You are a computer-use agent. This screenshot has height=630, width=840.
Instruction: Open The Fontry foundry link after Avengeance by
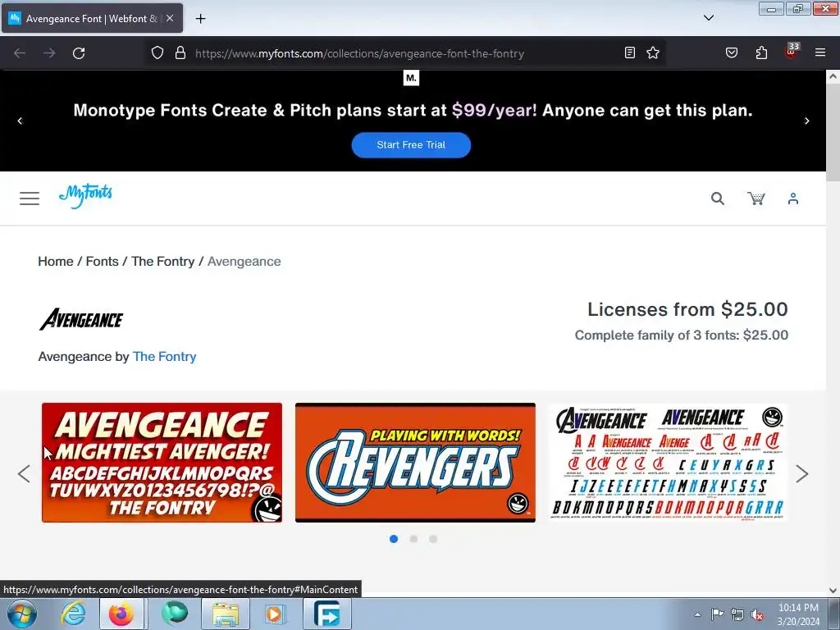(x=164, y=357)
